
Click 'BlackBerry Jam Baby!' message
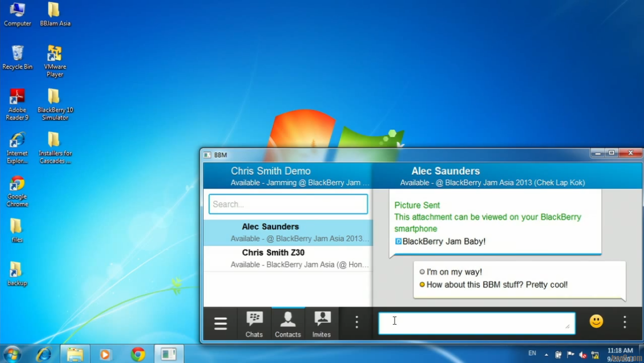pyautogui.click(x=444, y=242)
